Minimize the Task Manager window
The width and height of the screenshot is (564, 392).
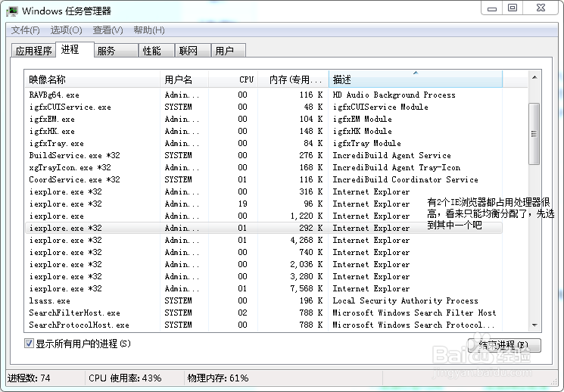pyautogui.click(x=492, y=8)
